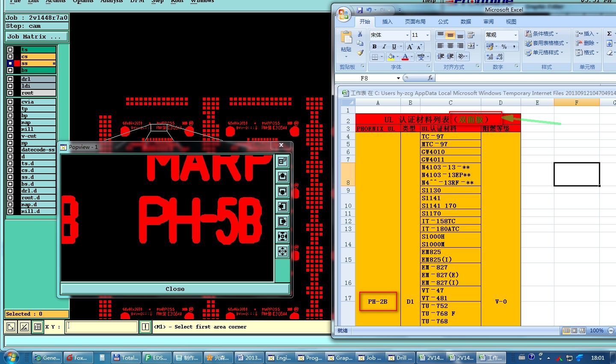Click the comma style icon
The height and width of the screenshot is (364, 616).
click(x=514, y=47)
